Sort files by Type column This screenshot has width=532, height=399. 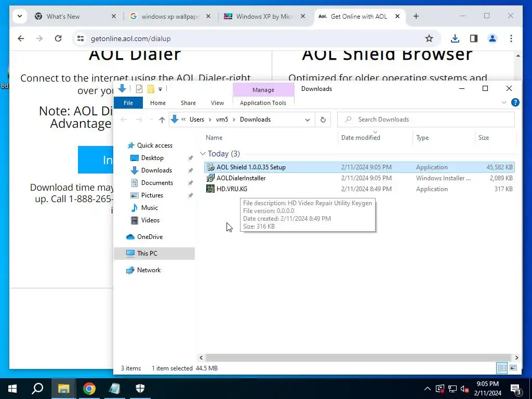tap(422, 137)
